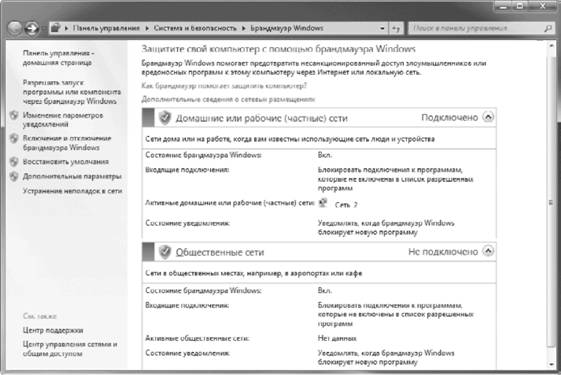Open the address bar history dropdown
This screenshot has height=375, width=561.
pyautogui.click(x=382, y=28)
